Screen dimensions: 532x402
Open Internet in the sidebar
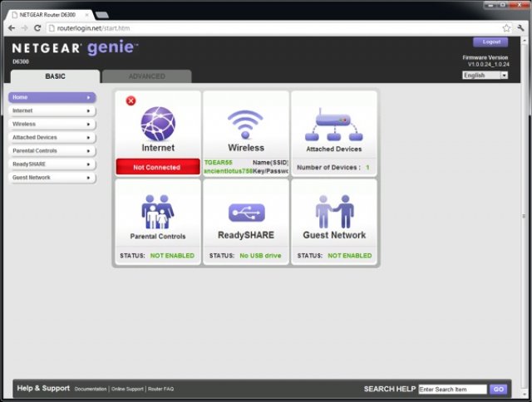(x=52, y=110)
